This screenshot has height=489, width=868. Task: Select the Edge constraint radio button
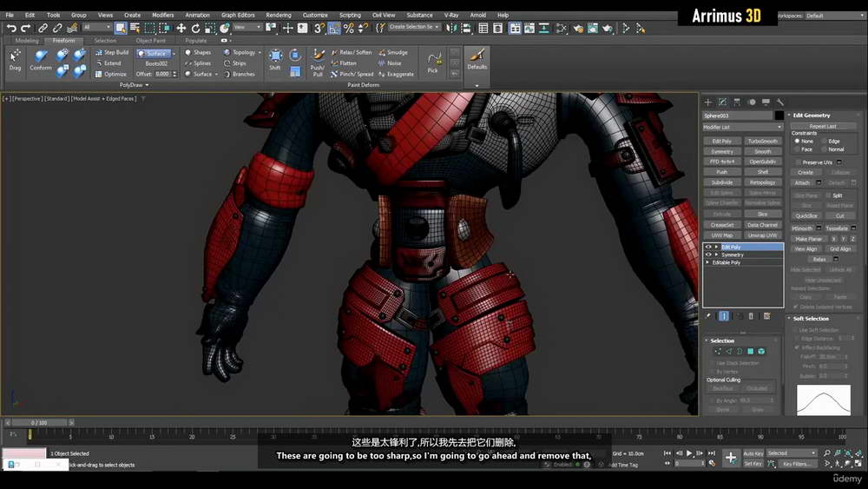(824, 142)
